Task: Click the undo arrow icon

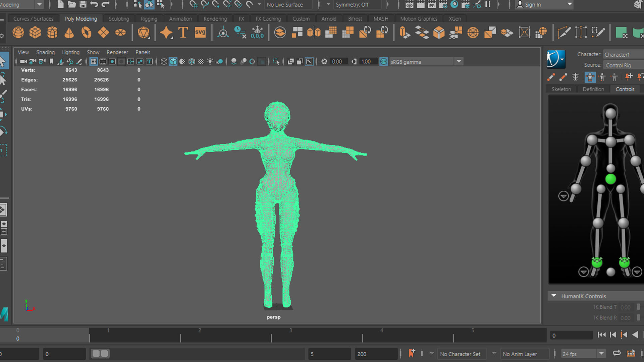Action: 94,4
